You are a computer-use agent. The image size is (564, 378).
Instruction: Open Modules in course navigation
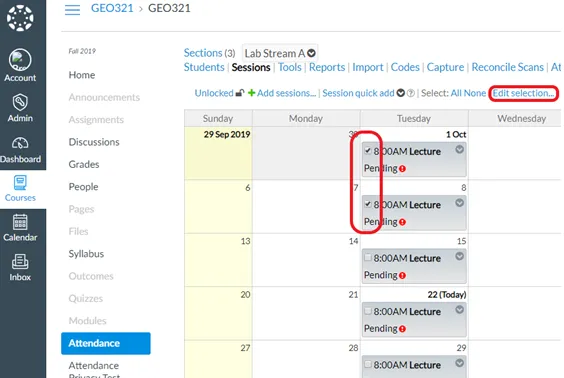click(x=87, y=321)
